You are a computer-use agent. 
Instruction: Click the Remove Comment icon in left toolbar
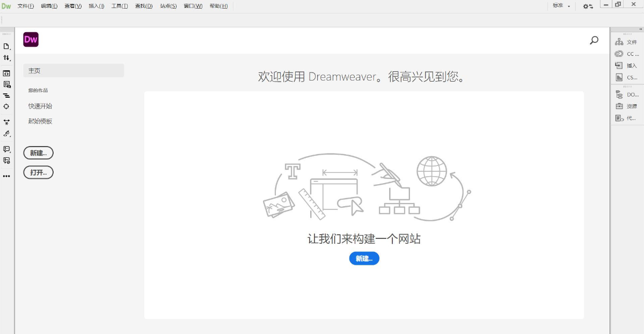click(x=6, y=160)
